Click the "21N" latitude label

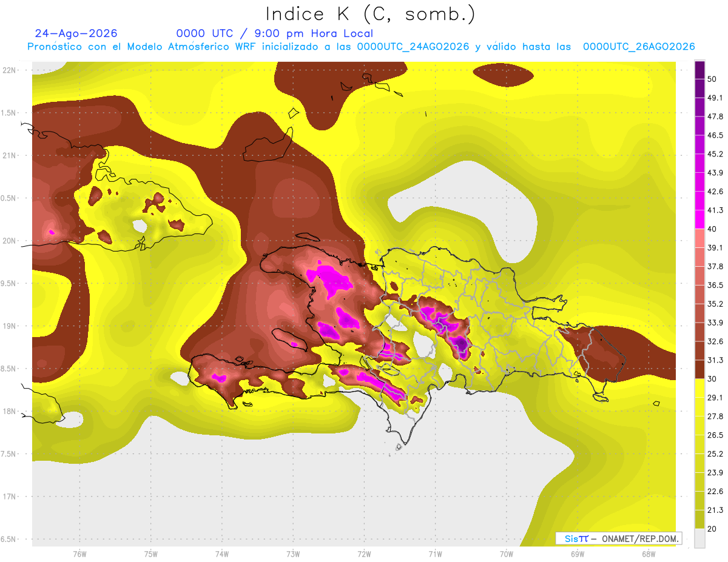point(10,155)
